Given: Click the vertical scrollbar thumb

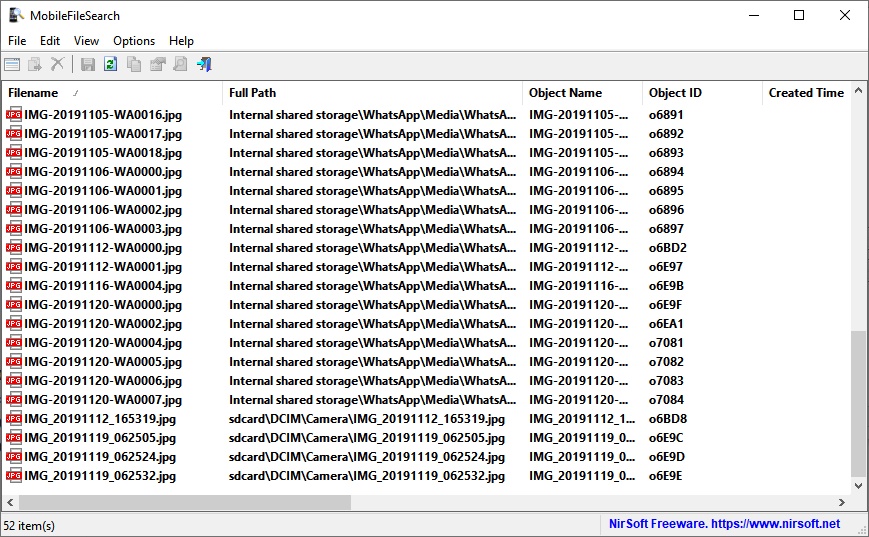Looking at the screenshot, I should click(x=858, y=403).
